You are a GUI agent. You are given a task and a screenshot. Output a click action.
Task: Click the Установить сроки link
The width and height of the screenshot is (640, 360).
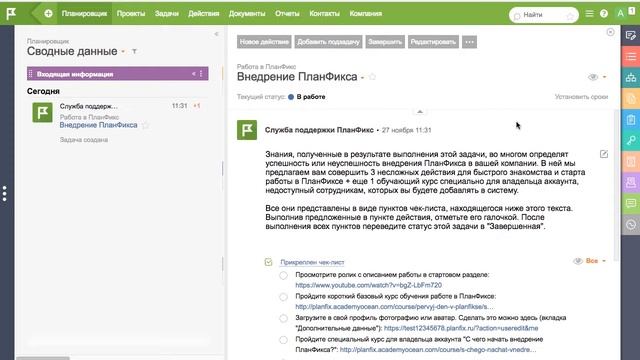(581, 97)
